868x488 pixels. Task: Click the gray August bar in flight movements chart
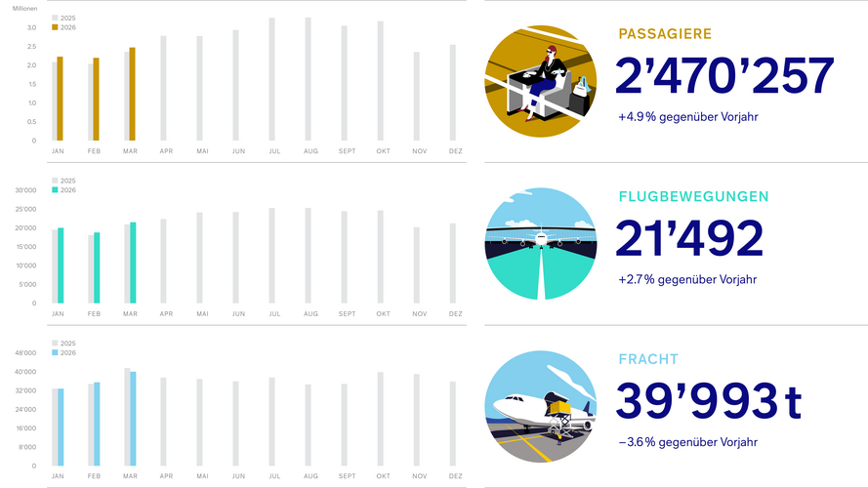click(308, 256)
